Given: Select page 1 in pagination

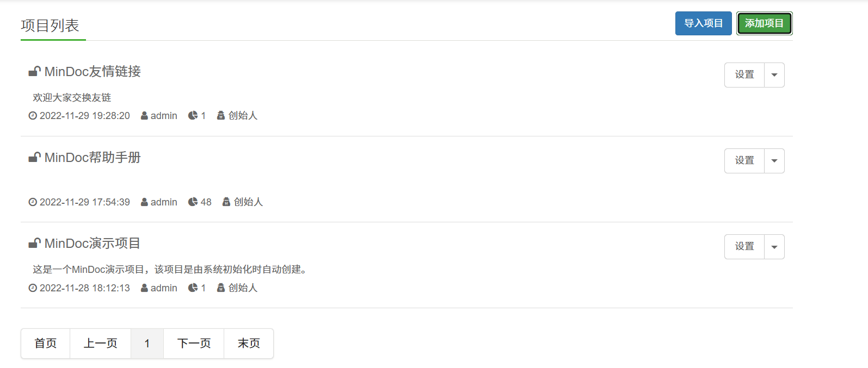Looking at the screenshot, I should [x=147, y=344].
